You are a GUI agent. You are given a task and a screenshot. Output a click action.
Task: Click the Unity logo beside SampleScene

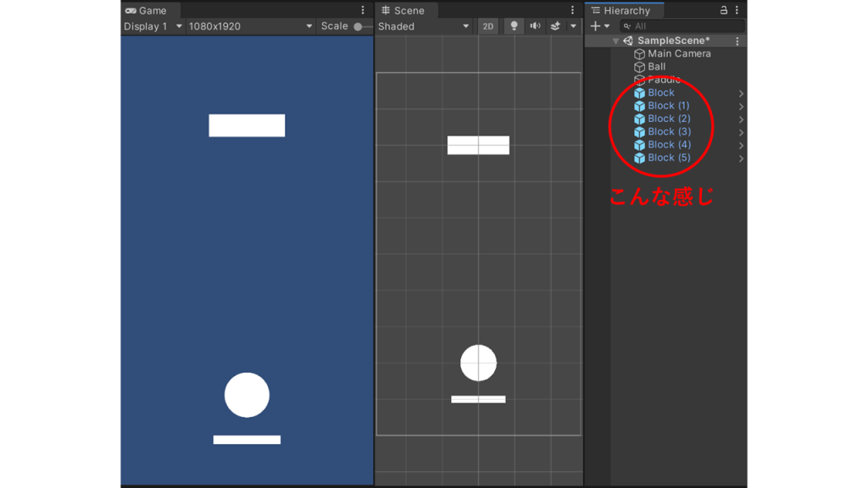628,41
